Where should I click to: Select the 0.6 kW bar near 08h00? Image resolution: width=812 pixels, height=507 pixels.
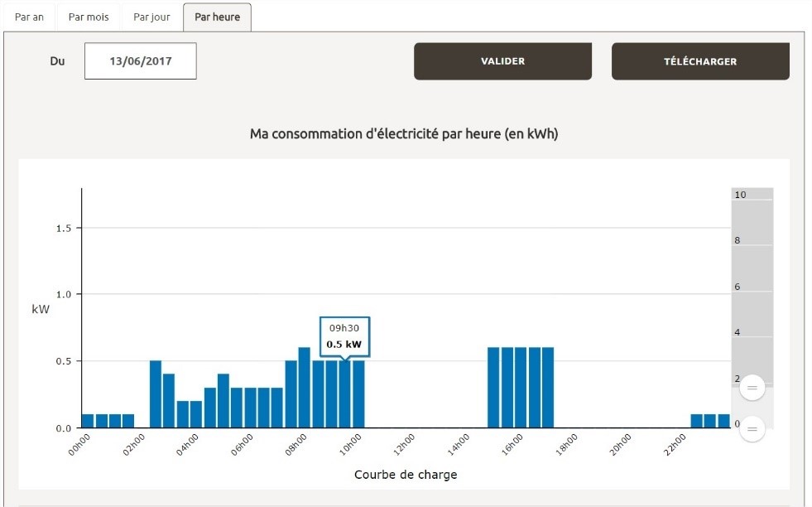305,387
